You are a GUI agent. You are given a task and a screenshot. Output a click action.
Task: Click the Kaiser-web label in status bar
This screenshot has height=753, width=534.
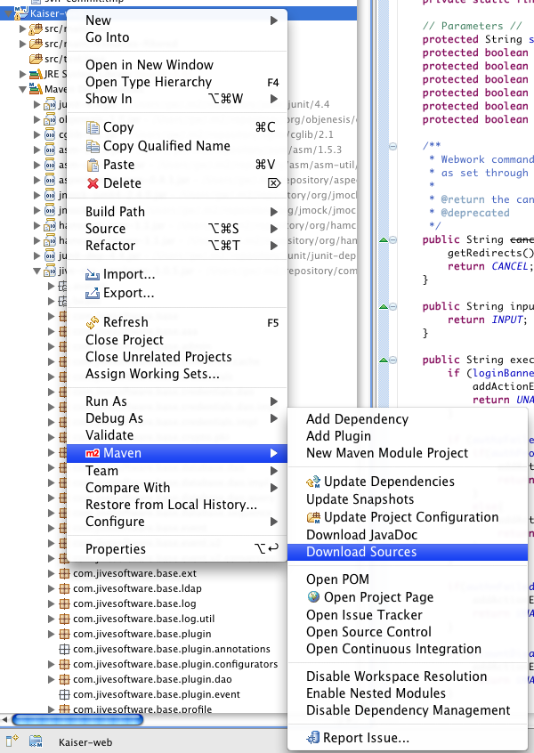point(85,742)
